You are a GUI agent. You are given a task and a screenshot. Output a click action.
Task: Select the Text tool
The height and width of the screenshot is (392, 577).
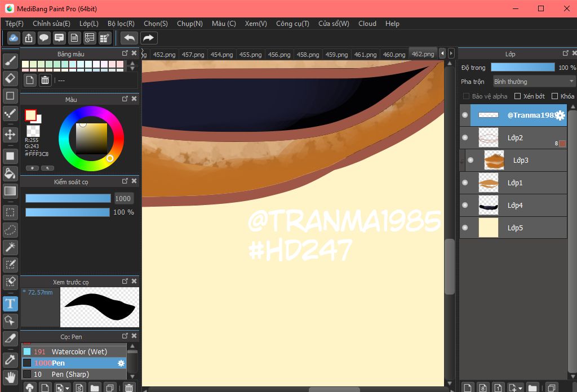click(10, 304)
